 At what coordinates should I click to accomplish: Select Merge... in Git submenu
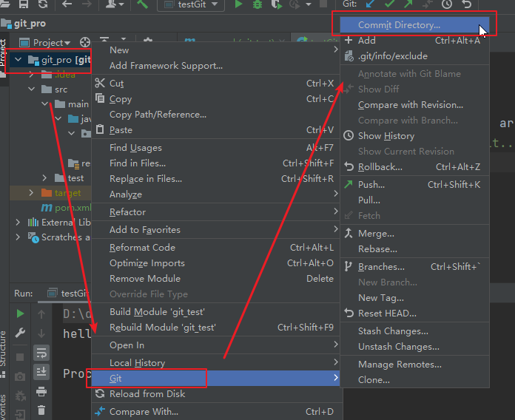(415, 234)
